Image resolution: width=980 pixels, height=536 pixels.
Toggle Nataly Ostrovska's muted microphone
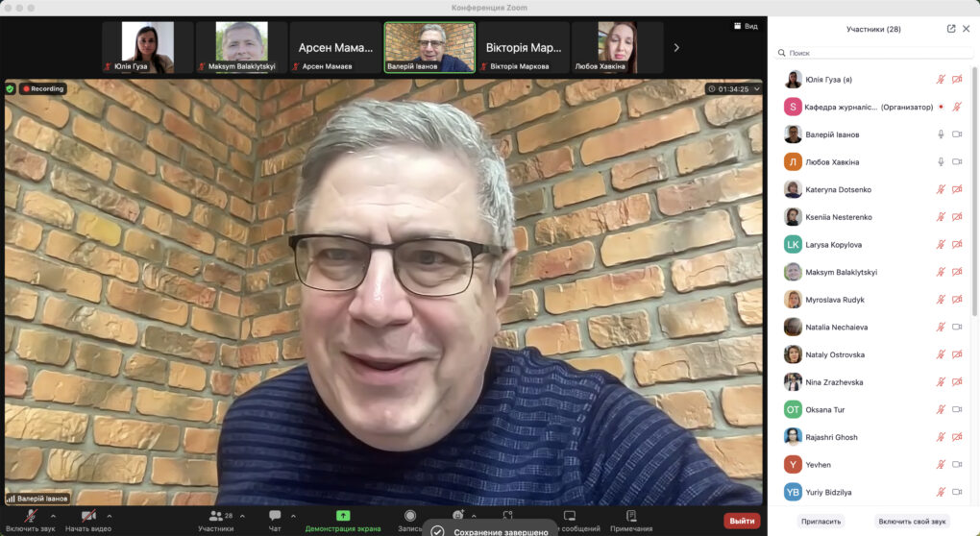point(941,354)
